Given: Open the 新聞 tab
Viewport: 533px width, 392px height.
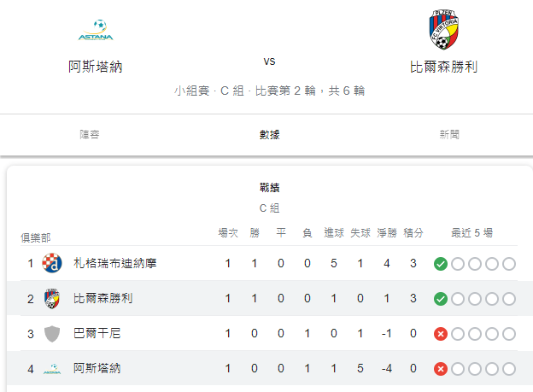Looking at the screenshot, I should tap(449, 135).
